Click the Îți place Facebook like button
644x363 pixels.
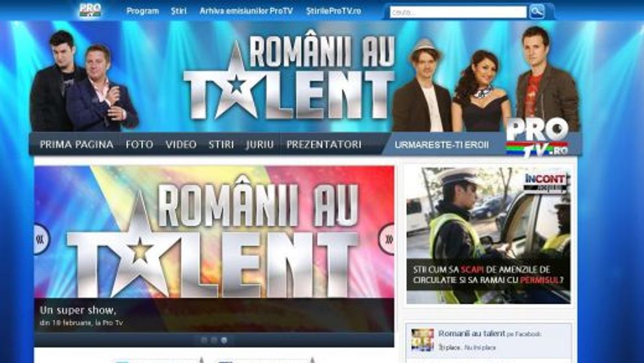pos(449,347)
